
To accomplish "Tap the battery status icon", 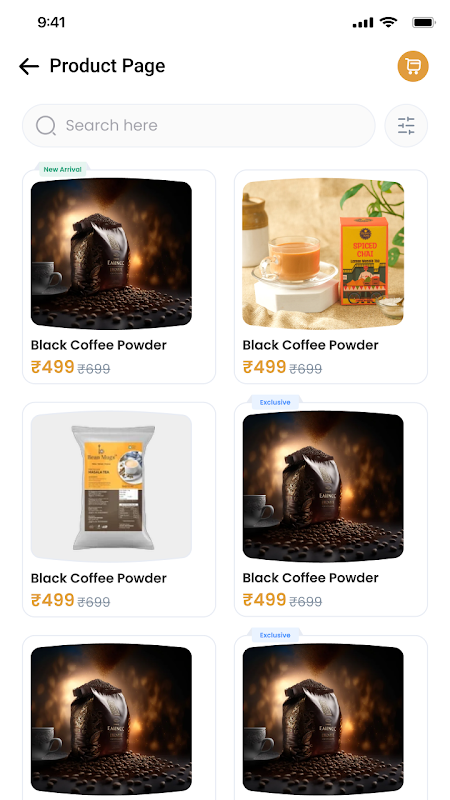I will click(x=423, y=22).
